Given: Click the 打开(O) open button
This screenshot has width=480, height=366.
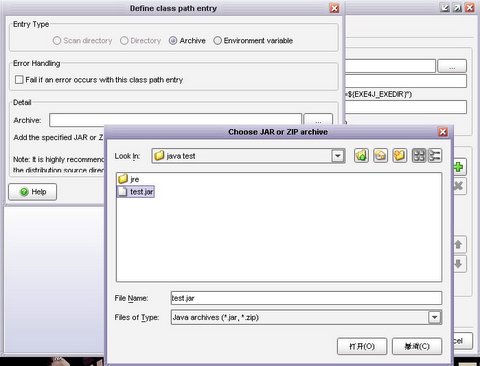Looking at the screenshot, I should click(362, 346).
